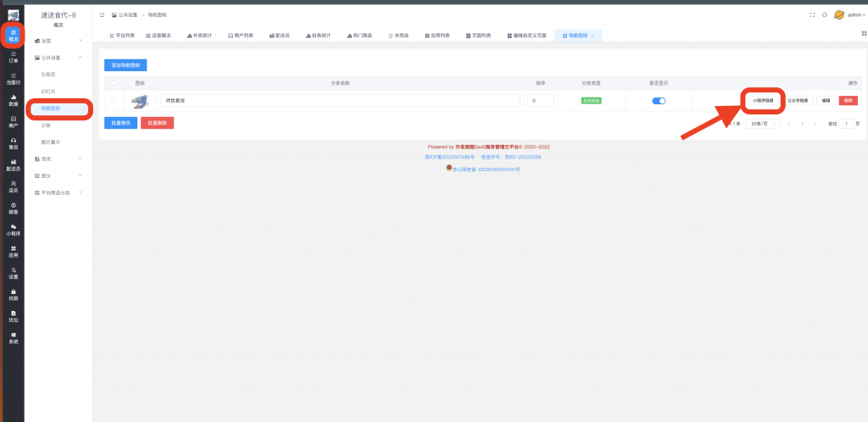Collapse sidebar using the menu fold icon

click(103, 14)
